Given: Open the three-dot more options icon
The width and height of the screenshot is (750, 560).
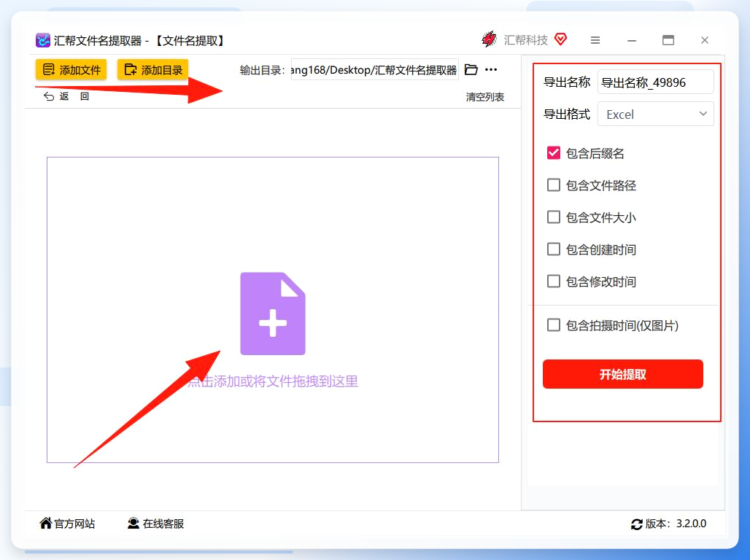Looking at the screenshot, I should click(x=491, y=70).
